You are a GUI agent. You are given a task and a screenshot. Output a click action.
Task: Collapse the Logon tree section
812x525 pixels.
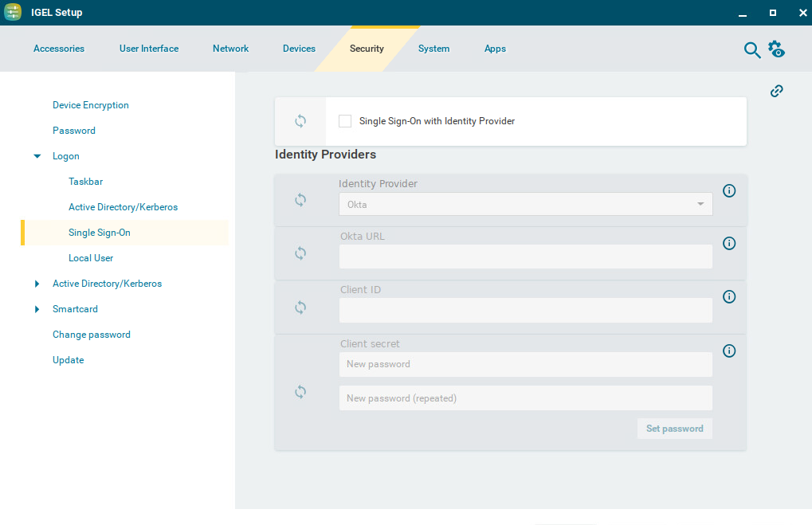tap(37, 156)
